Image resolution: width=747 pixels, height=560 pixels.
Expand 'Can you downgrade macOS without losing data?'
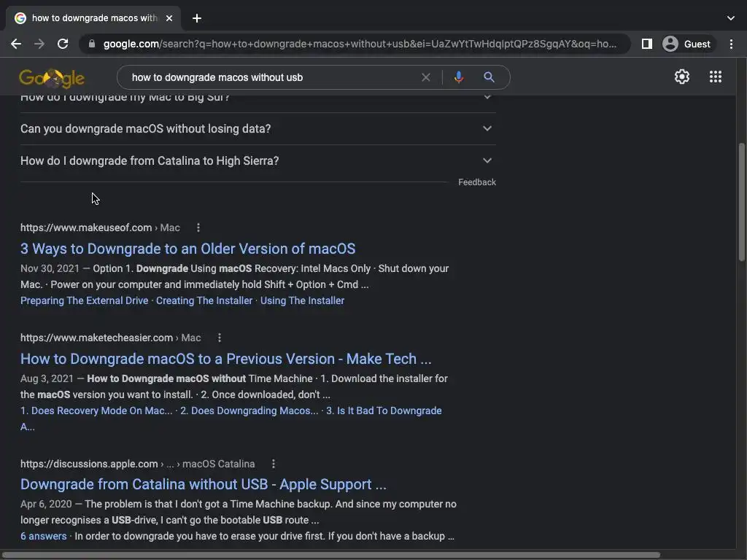(258, 128)
